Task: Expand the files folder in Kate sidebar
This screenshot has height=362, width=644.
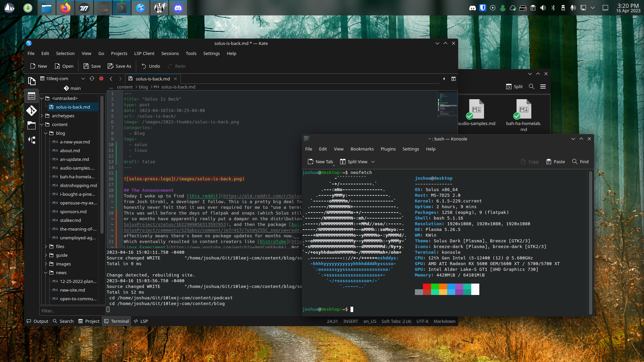Action: tap(46, 246)
